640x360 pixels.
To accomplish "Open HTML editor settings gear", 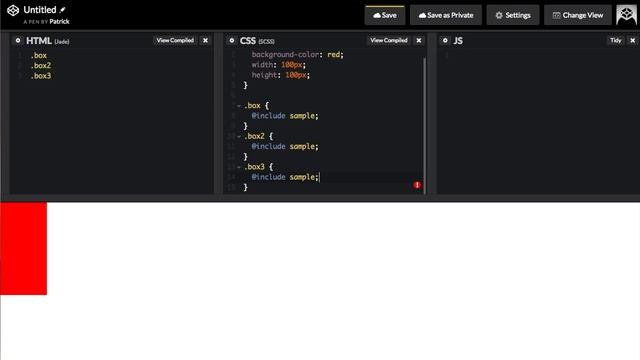I will 18,40.
